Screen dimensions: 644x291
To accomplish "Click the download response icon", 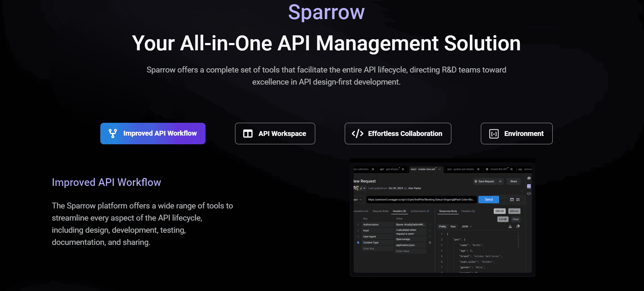I will [510, 226].
